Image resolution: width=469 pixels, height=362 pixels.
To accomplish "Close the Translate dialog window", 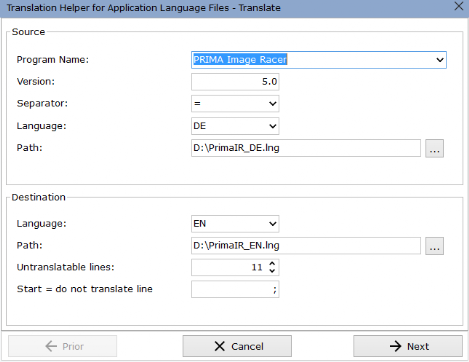I will coord(459,6).
